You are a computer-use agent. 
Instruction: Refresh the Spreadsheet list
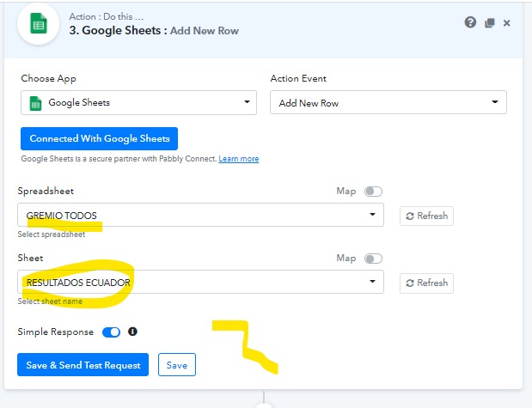[426, 216]
